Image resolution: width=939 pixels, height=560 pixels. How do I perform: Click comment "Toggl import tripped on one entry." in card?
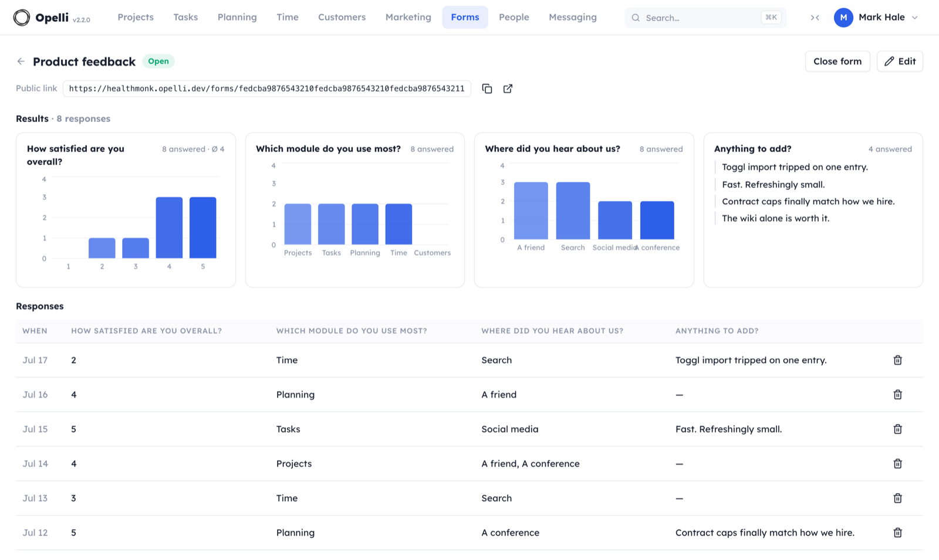[x=795, y=167]
